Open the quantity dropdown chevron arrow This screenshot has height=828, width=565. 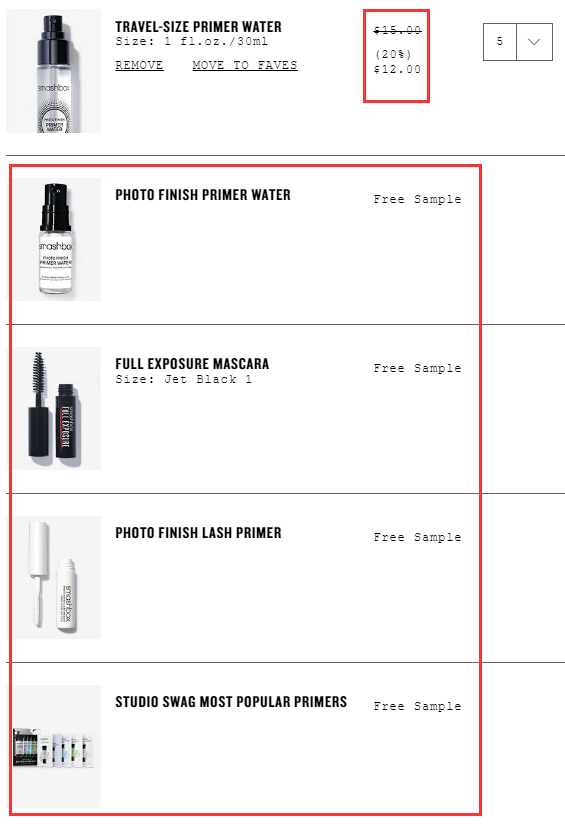click(x=534, y=42)
